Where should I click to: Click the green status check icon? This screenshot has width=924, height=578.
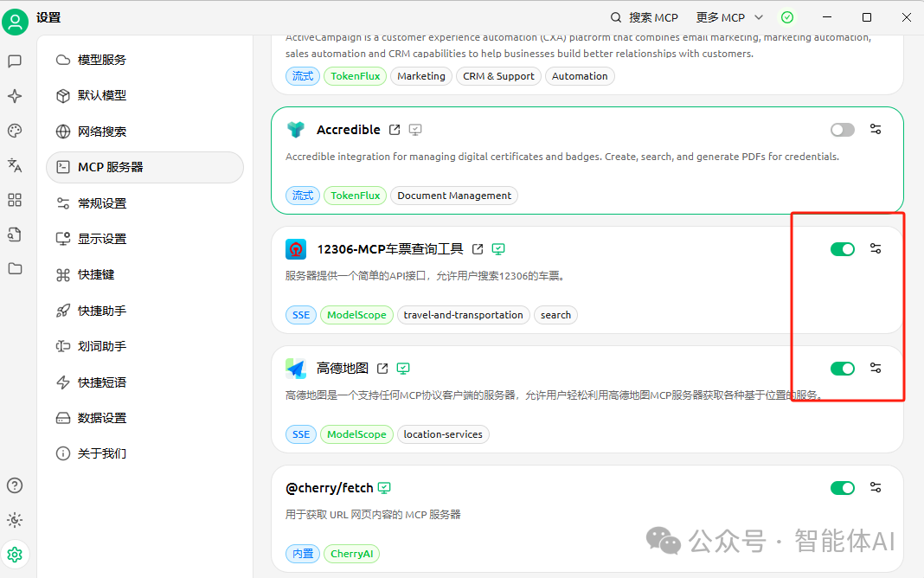[787, 17]
